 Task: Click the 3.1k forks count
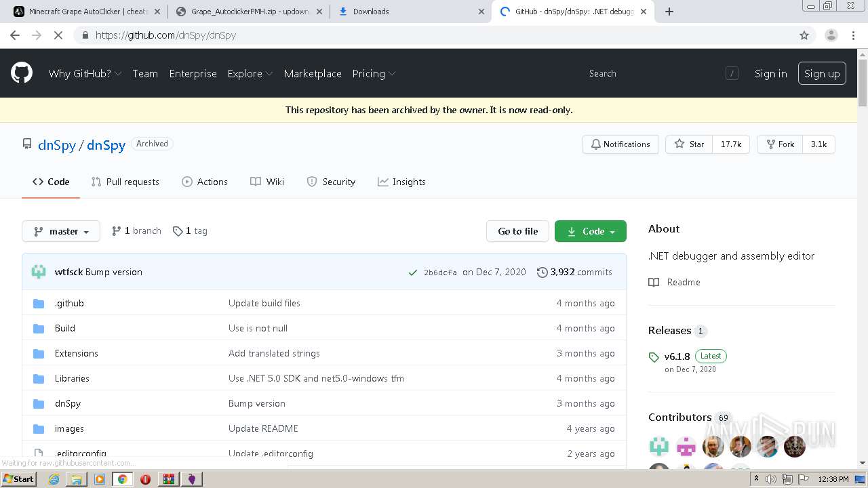click(818, 144)
